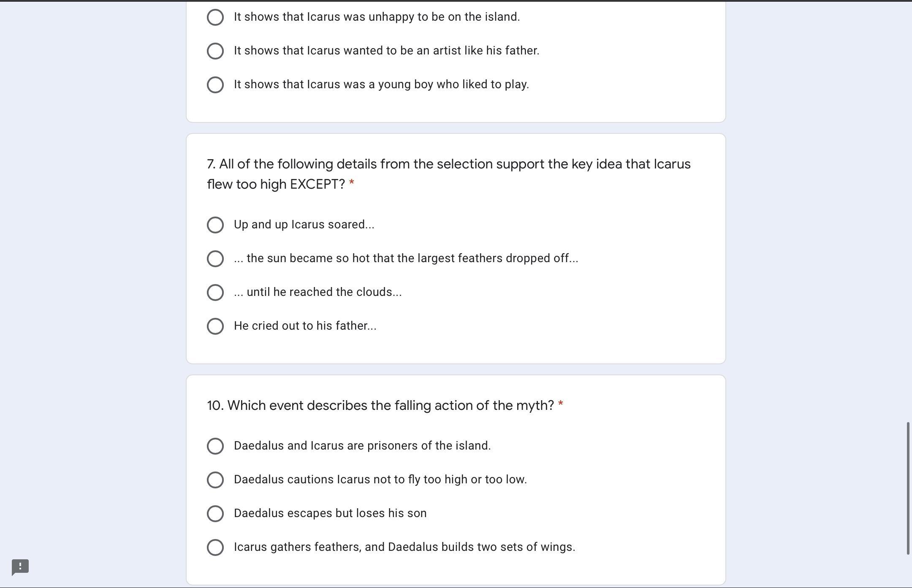
Task: Select 'He cried out to his father...' option
Action: (215, 326)
